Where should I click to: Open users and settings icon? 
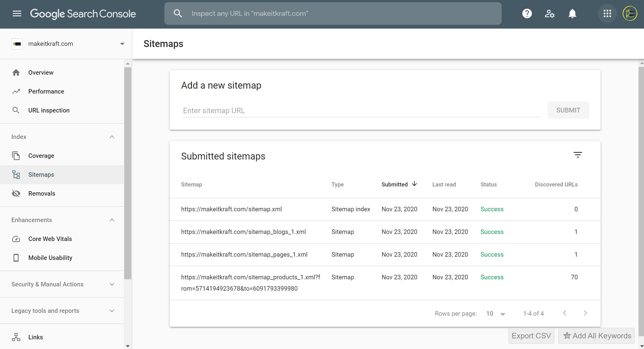550,13
